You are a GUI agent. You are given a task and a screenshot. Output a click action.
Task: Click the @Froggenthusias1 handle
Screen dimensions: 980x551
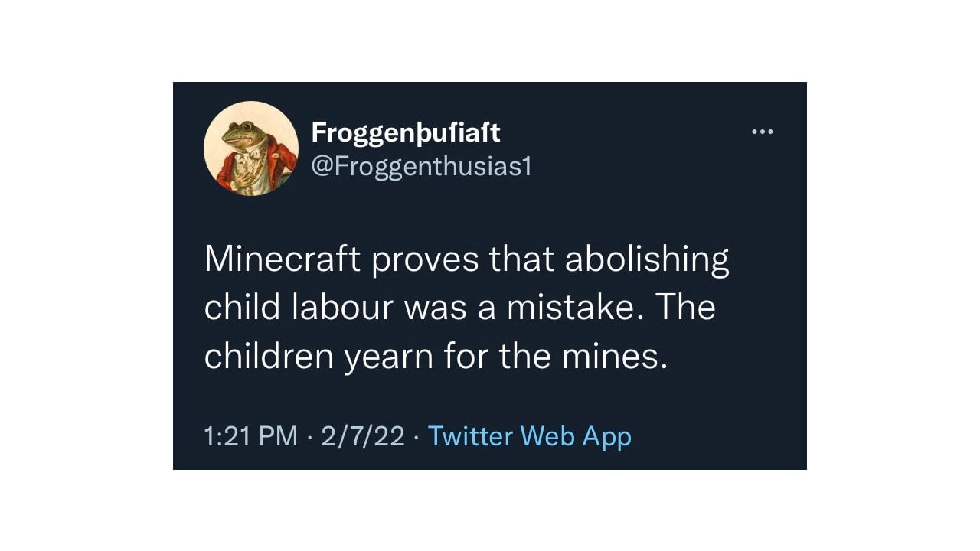[421, 166]
